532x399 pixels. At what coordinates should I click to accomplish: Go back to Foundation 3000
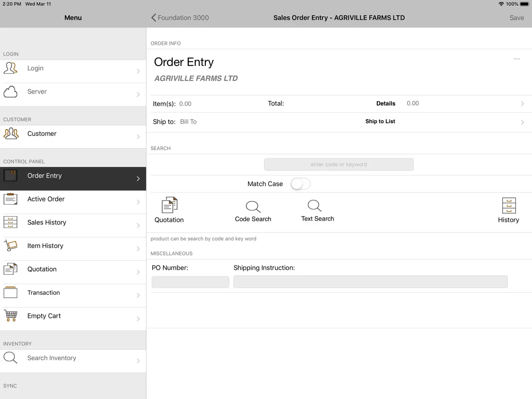click(x=180, y=18)
